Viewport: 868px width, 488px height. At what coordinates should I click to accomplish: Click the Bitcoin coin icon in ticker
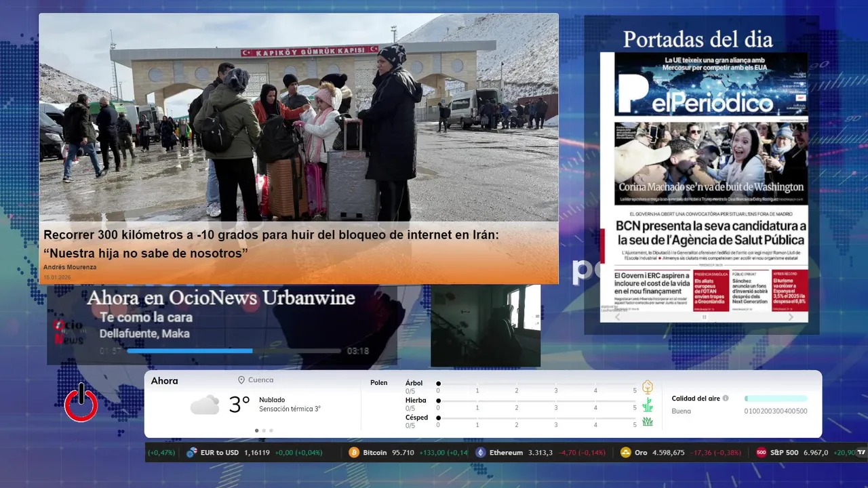353,452
